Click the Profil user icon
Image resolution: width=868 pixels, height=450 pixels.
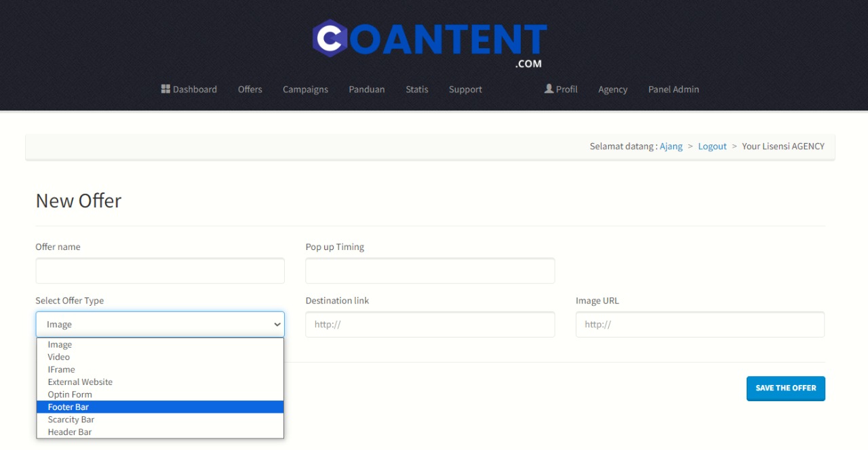pos(549,89)
